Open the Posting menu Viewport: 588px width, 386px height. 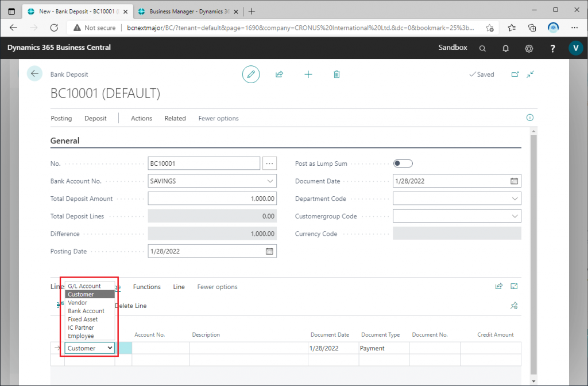click(61, 118)
